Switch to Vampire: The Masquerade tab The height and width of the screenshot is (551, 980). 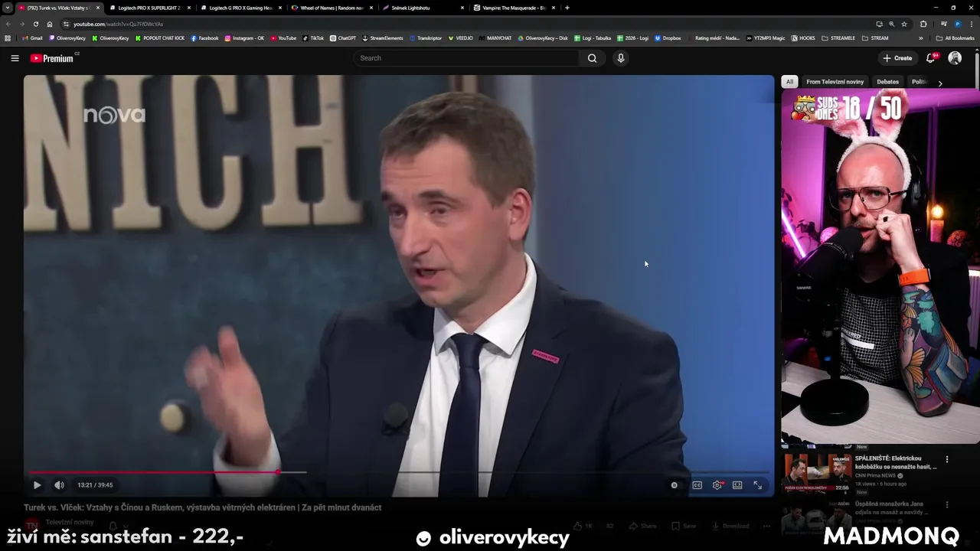tap(514, 8)
